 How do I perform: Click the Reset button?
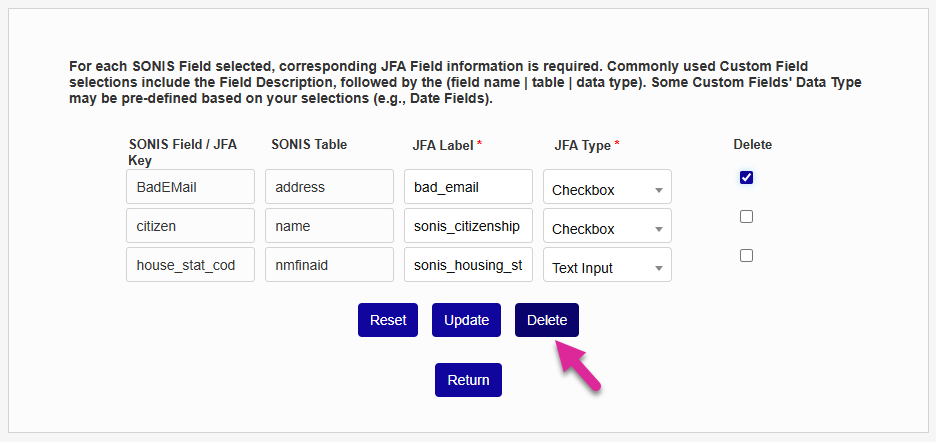coord(388,320)
